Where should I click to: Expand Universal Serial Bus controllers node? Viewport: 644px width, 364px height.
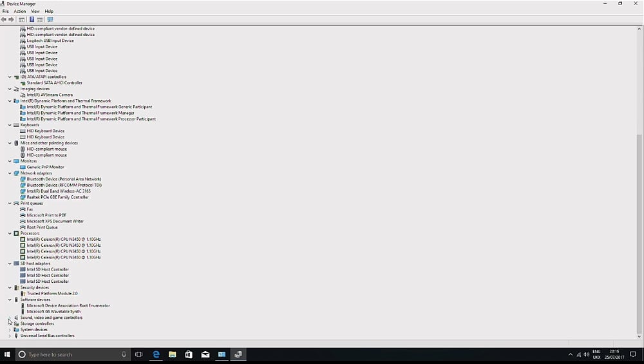(10, 336)
